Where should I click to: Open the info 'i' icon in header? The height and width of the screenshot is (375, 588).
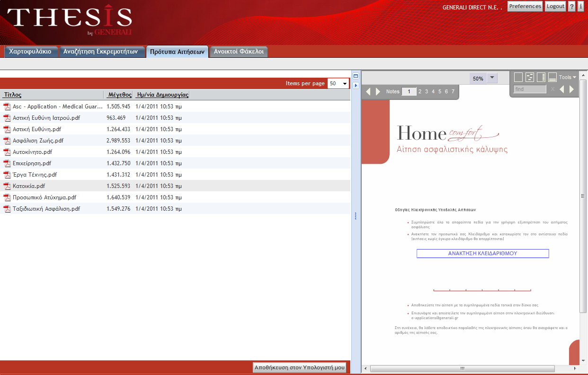coord(581,6)
